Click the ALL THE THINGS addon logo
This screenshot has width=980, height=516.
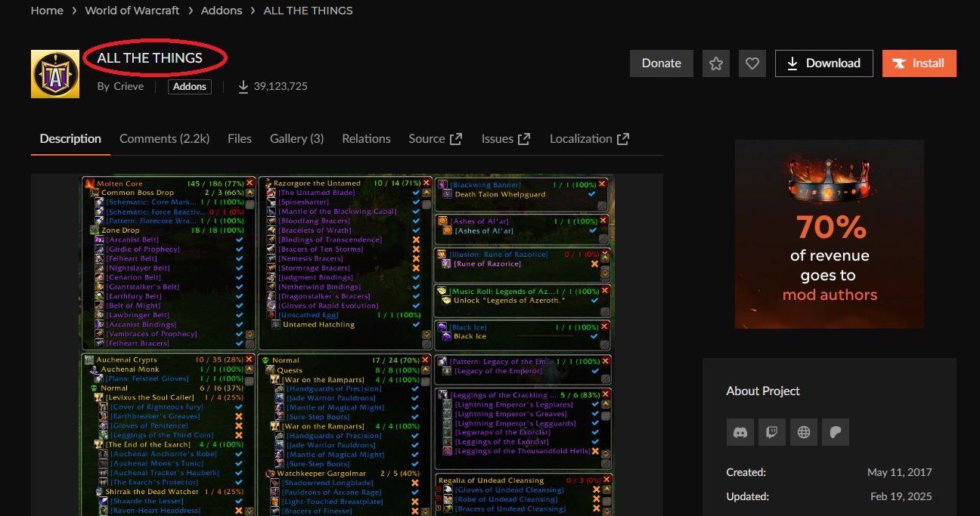click(x=55, y=74)
